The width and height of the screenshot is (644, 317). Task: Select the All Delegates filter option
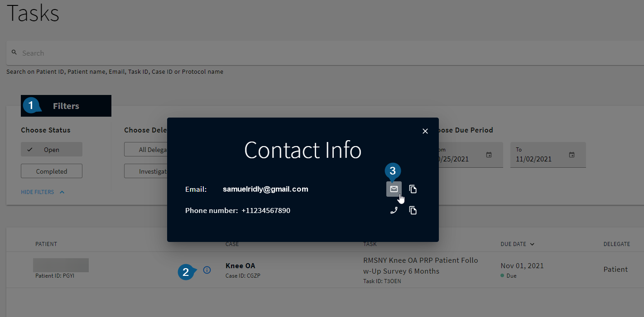coord(146,150)
